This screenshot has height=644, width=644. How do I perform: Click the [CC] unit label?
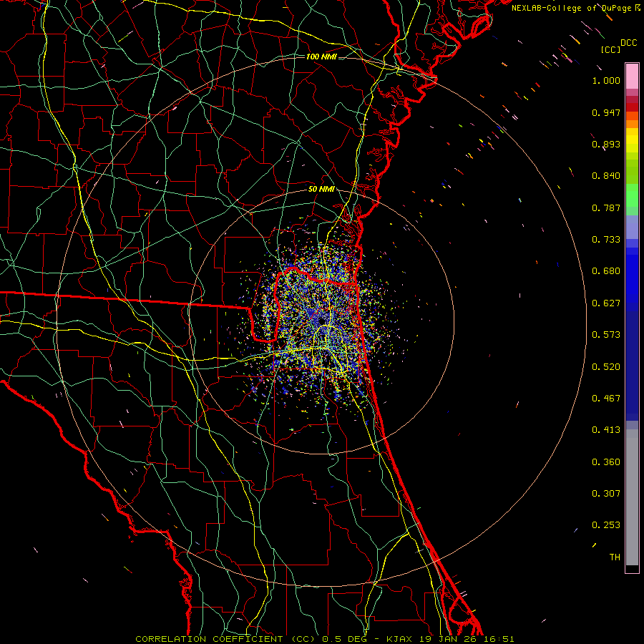610,49
